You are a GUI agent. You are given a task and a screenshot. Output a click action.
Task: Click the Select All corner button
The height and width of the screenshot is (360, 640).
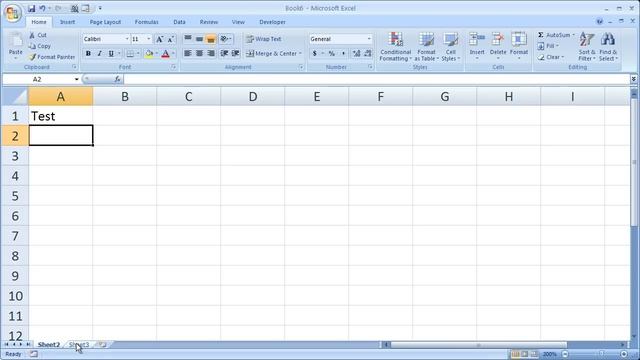pos(15,97)
